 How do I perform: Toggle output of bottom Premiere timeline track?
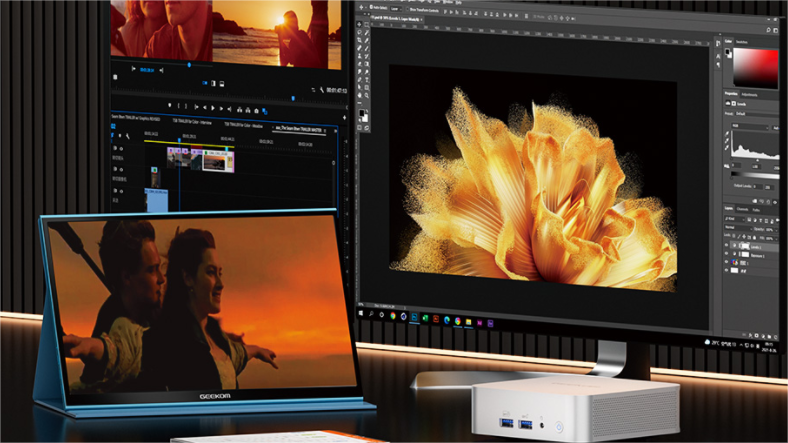pos(121,191)
